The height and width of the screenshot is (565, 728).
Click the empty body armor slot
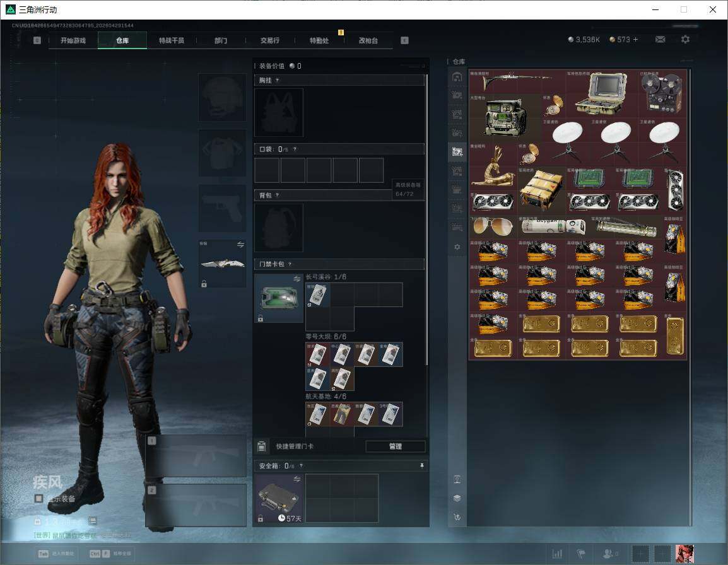pos(223,153)
